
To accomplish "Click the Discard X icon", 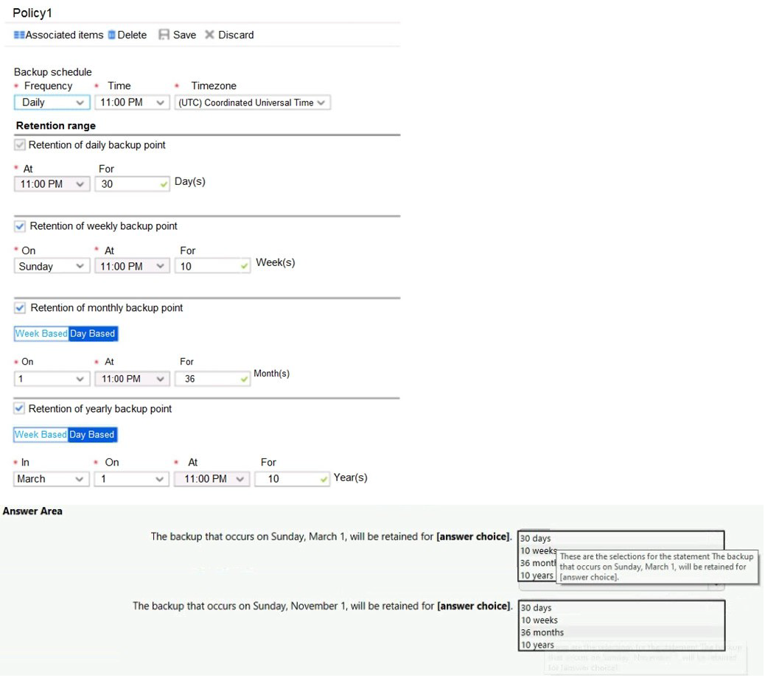I will click(209, 35).
